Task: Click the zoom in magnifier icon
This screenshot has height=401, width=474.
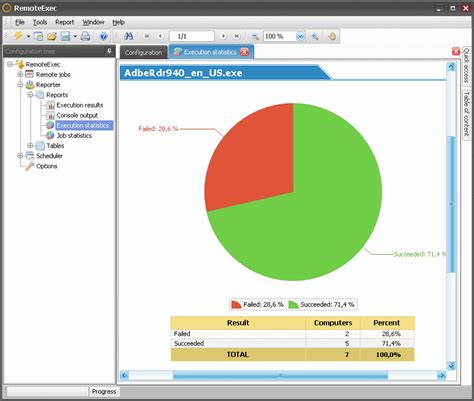Action: (x=314, y=36)
